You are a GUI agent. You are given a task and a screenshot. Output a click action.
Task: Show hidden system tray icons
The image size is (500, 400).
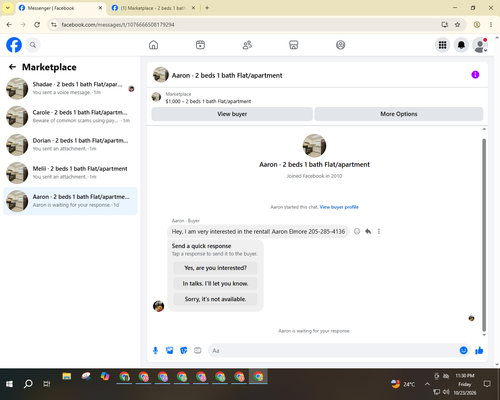pyautogui.click(x=427, y=384)
